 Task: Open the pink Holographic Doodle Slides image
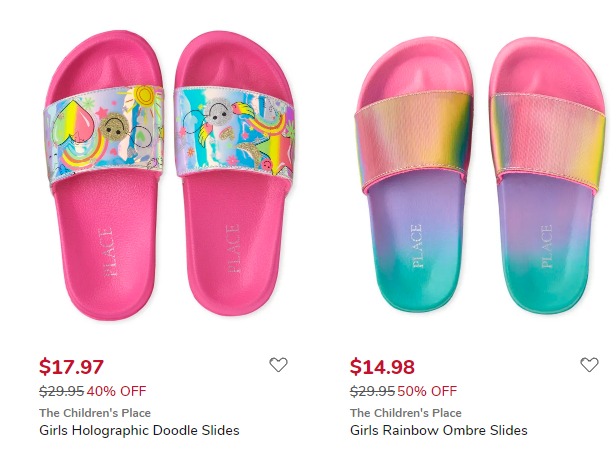(169, 175)
